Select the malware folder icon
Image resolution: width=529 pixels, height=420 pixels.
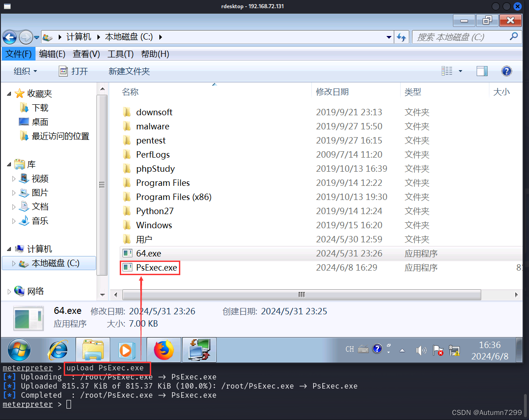pyautogui.click(x=127, y=126)
